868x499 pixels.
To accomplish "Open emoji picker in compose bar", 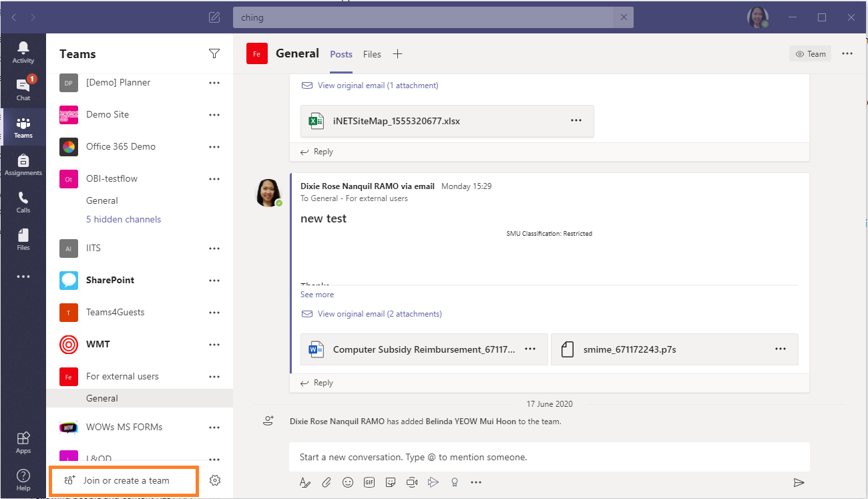I will click(348, 482).
